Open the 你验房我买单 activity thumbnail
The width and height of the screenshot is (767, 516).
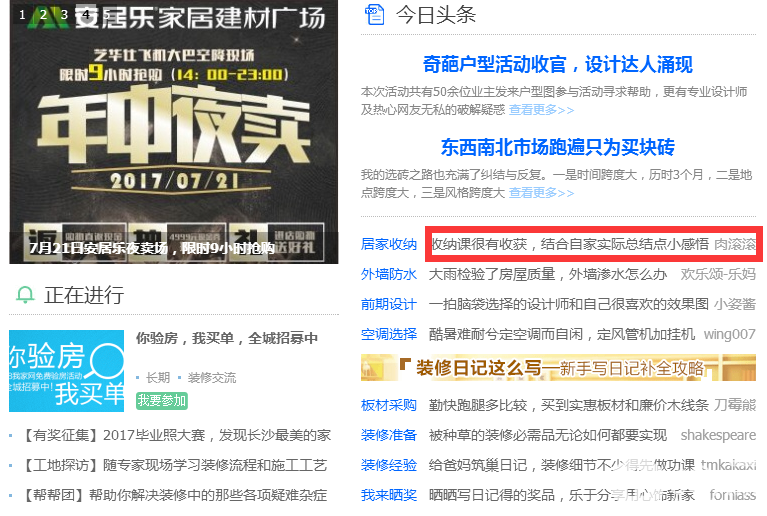[x=67, y=371]
